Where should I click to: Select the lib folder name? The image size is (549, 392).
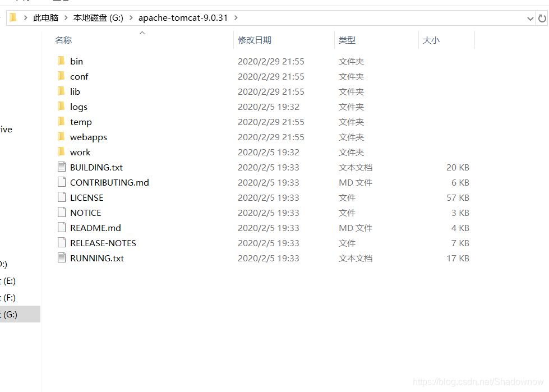pos(75,91)
